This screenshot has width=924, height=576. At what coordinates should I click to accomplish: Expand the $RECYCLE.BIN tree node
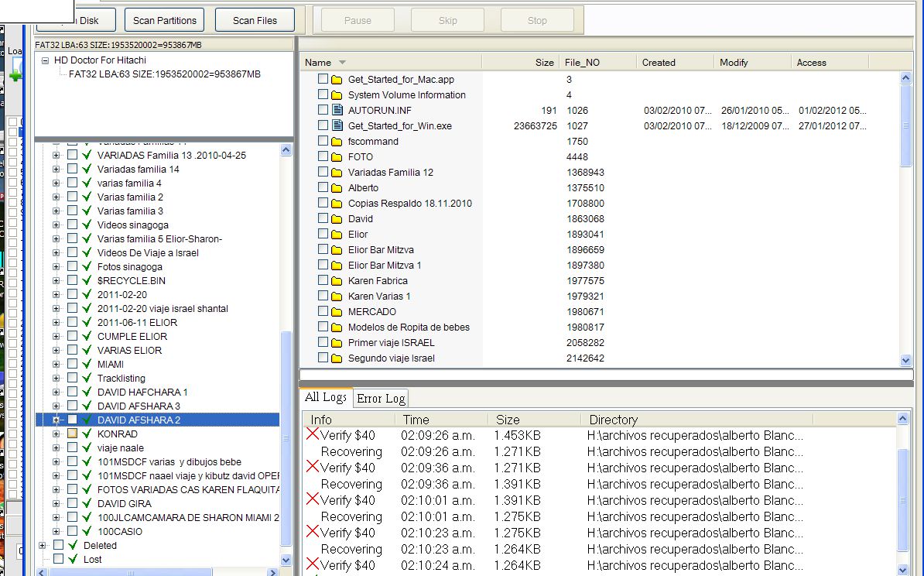56,280
